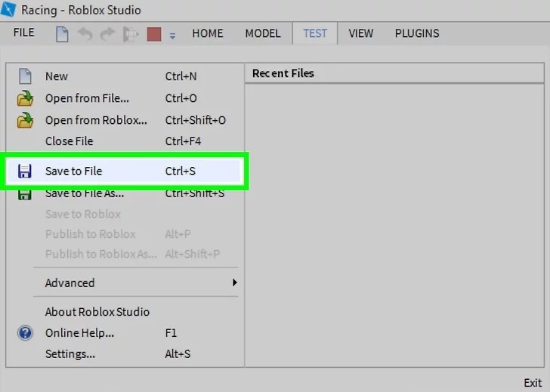Click the blue floppy disk Save to File icon
This screenshot has width=550, height=392.
pyautogui.click(x=24, y=171)
